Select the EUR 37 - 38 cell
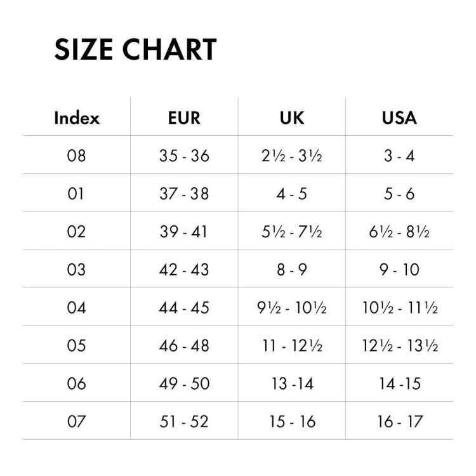The height and width of the screenshot is (476, 476). click(x=184, y=194)
